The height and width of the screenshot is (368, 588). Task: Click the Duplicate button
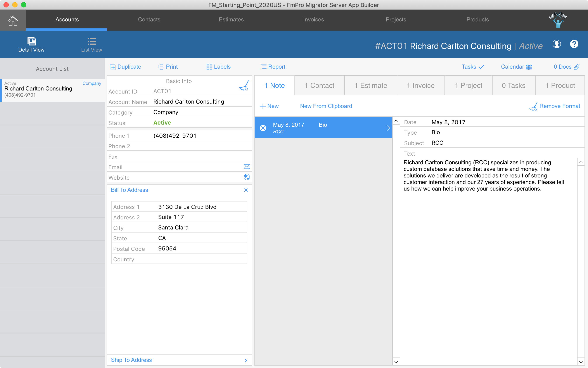click(x=126, y=67)
